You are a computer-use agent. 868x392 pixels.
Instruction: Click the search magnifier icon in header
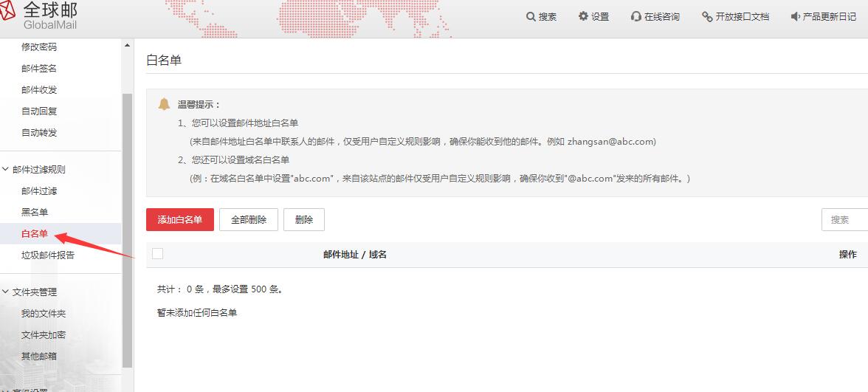point(531,16)
